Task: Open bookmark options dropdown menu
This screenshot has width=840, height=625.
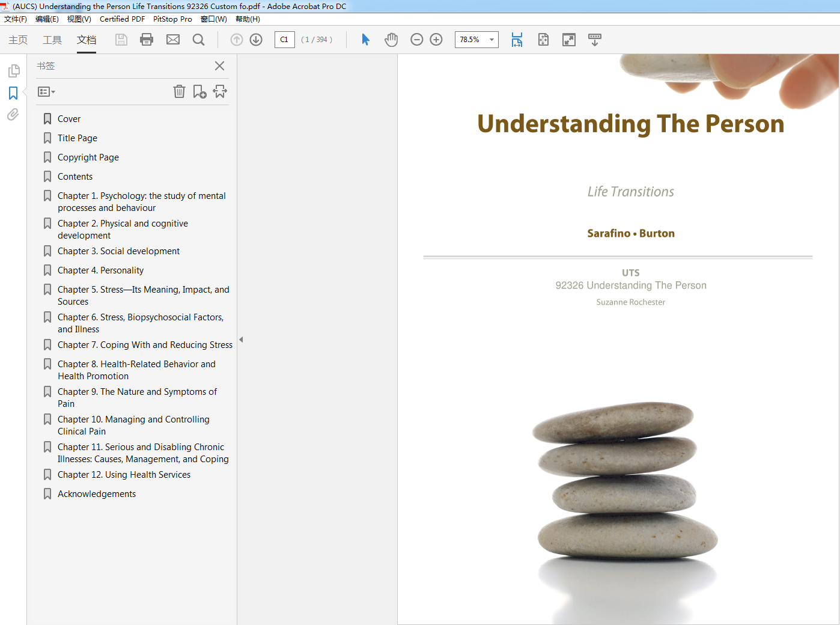Action: click(x=46, y=92)
